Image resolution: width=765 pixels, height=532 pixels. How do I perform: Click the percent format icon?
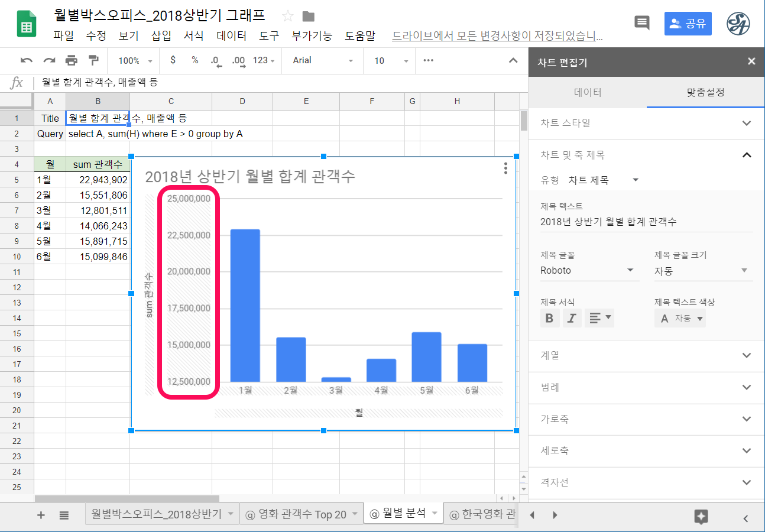[x=194, y=60]
